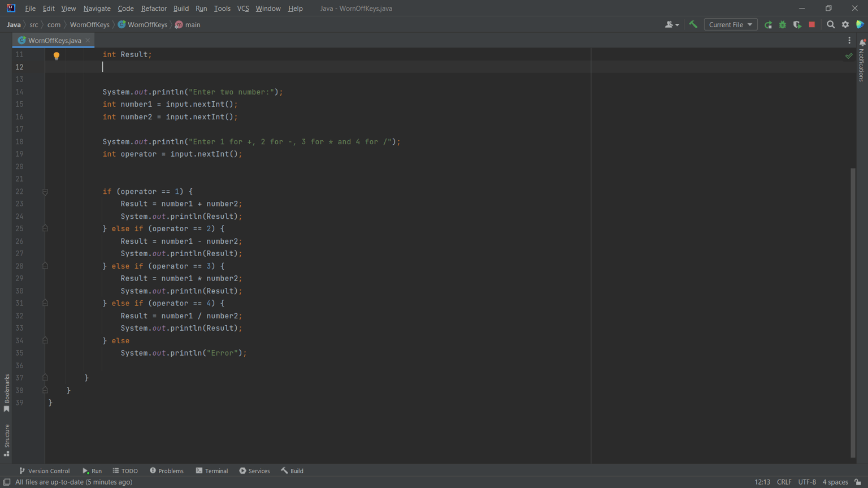Open the File menu
This screenshot has width=868, height=488.
pyautogui.click(x=30, y=8)
